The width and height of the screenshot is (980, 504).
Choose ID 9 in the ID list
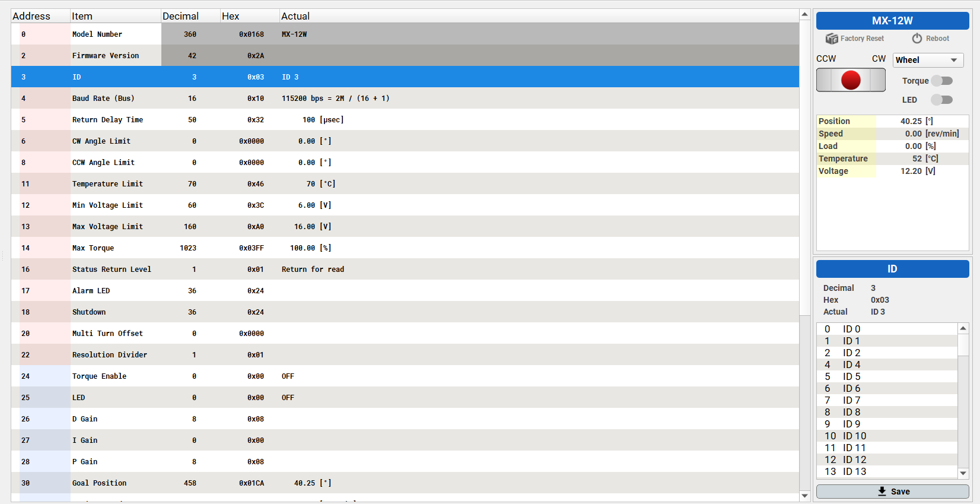click(x=887, y=424)
